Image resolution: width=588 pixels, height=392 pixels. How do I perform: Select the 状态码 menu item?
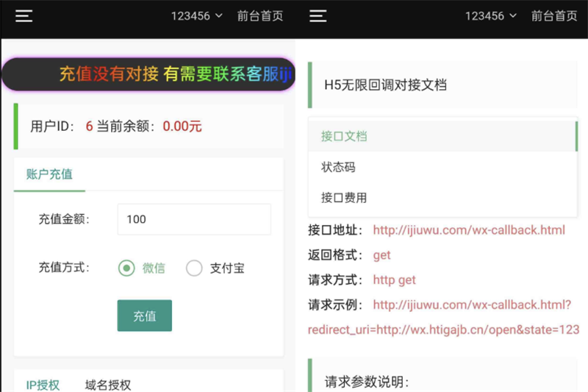click(442, 167)
